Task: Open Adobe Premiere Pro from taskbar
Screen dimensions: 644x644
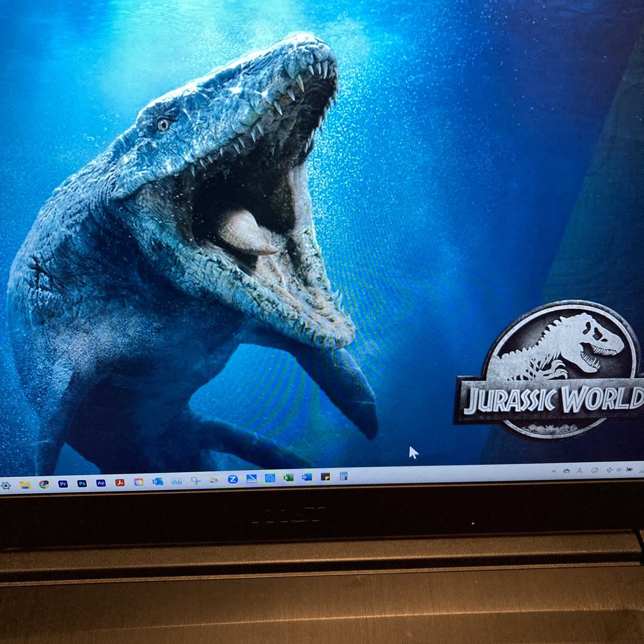Action: pyautogui.click(x=63, y=484)
